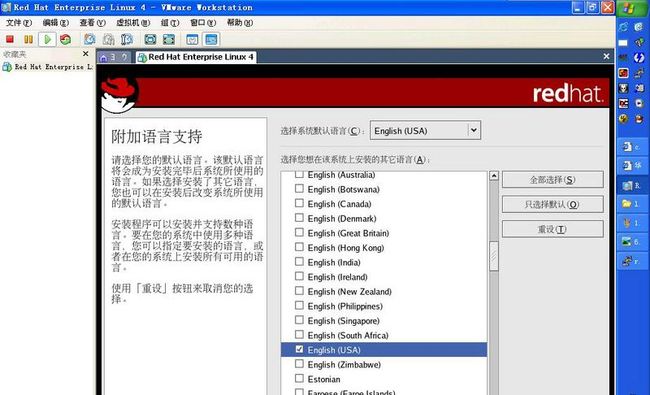Click the blue lightning bolt quick launch icon

[x=639, y=58]
